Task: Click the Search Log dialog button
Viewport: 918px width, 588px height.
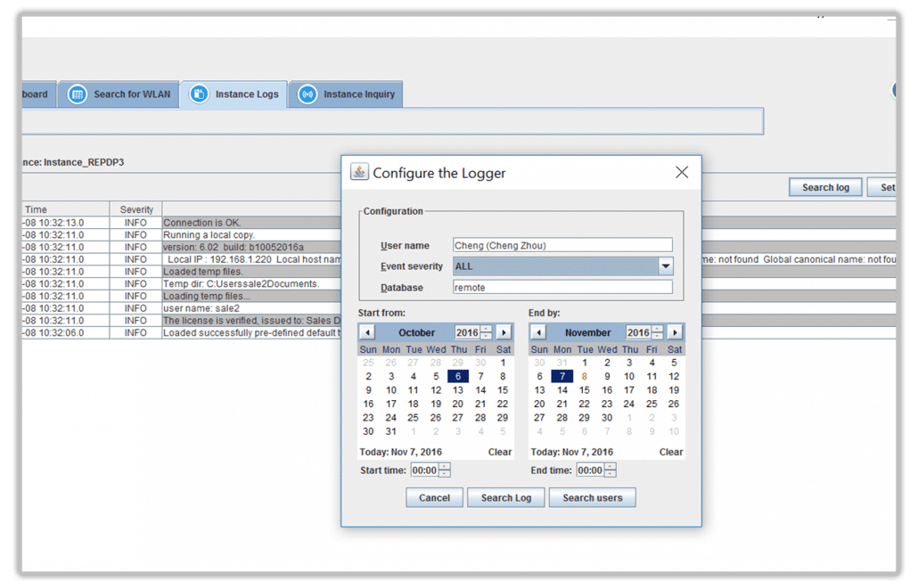Action: click(506, 498)
